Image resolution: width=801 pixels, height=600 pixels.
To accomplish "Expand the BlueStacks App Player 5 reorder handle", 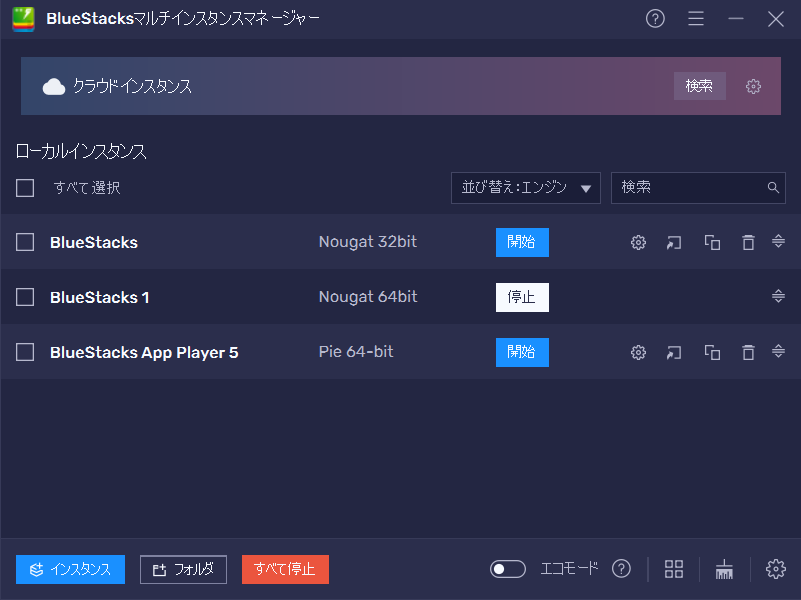I will point(778,352).
